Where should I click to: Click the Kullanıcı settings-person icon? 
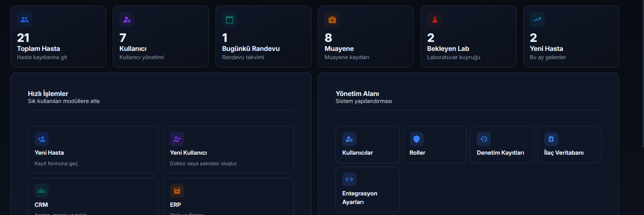(127, 20)
